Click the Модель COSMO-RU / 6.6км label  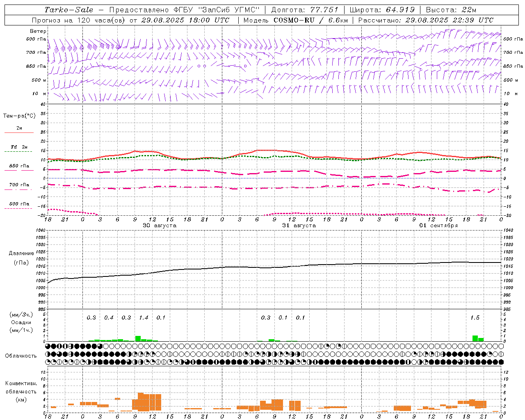[296, 20]
